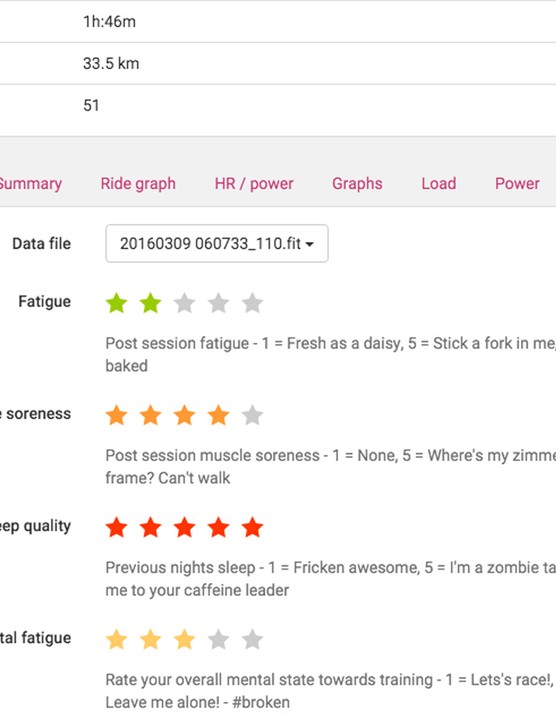Open the HR / power tab
The height and width of the screenshot is (723, 556).
254,184
